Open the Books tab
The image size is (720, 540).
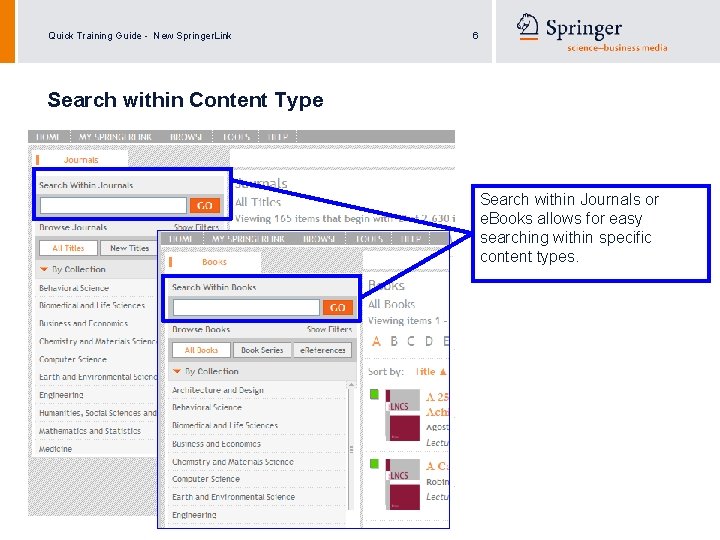coord(214,262)
